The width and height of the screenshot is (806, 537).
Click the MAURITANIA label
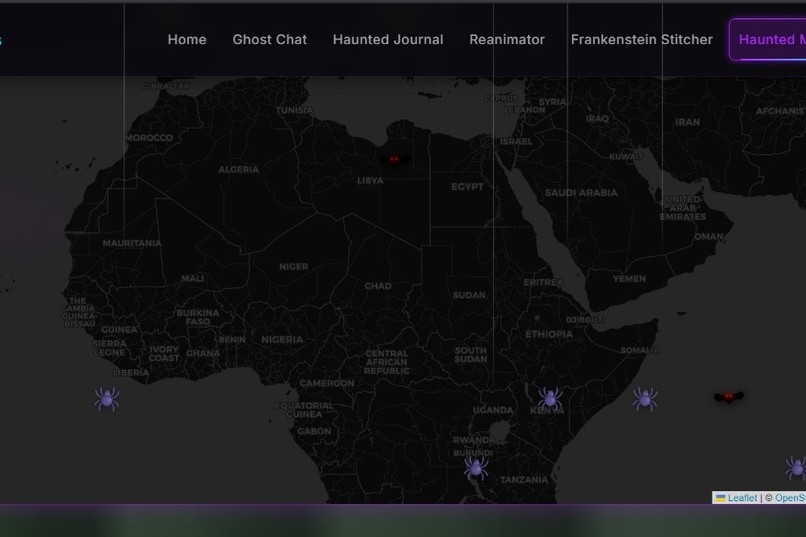click(x=132, y=243)
